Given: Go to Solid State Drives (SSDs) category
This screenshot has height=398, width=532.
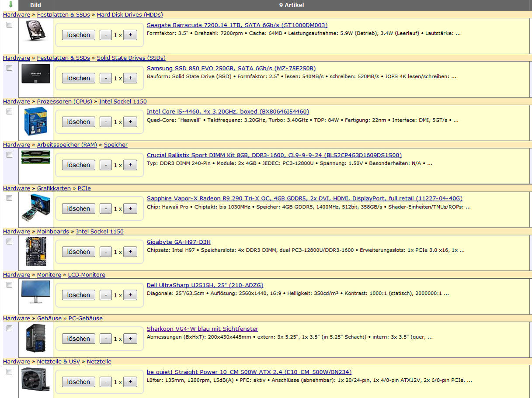Looking at the screenshot, I should [131, 58].
